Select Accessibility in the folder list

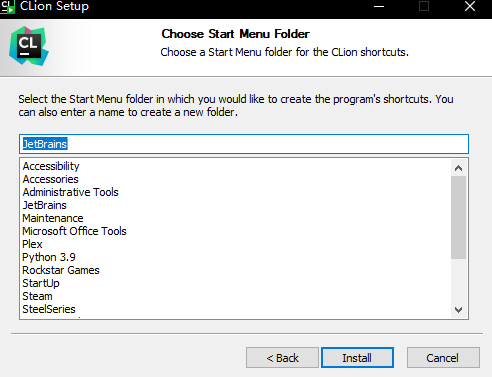click(51, 166)
